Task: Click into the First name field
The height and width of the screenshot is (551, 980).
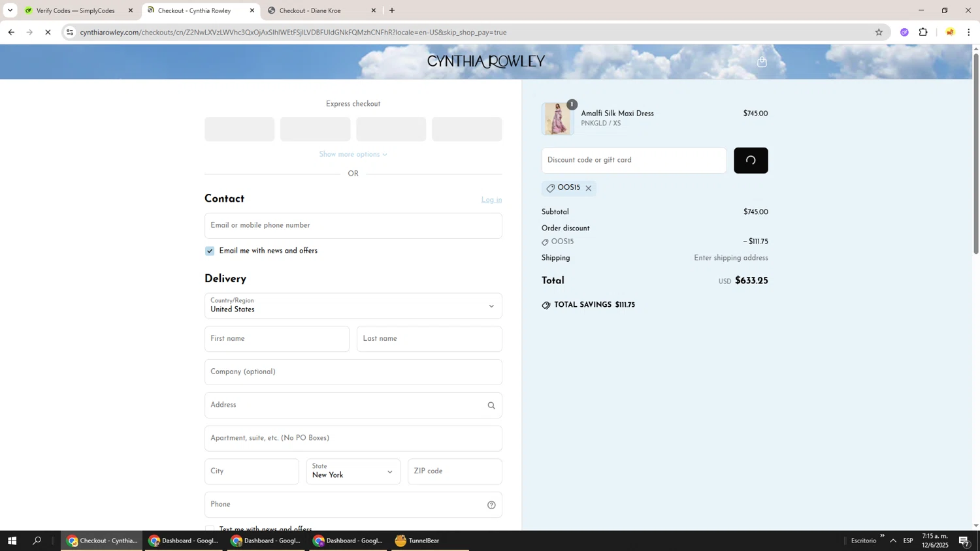Action: tap(277, 339)
